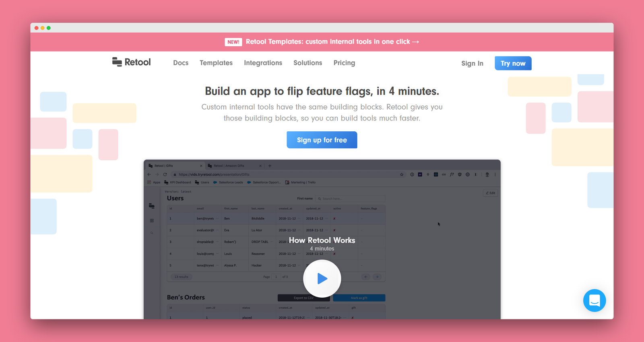Screen dimensions: 644x342
Task: Click the 13 results label under the Users table
Action: [x=181, y=277]
